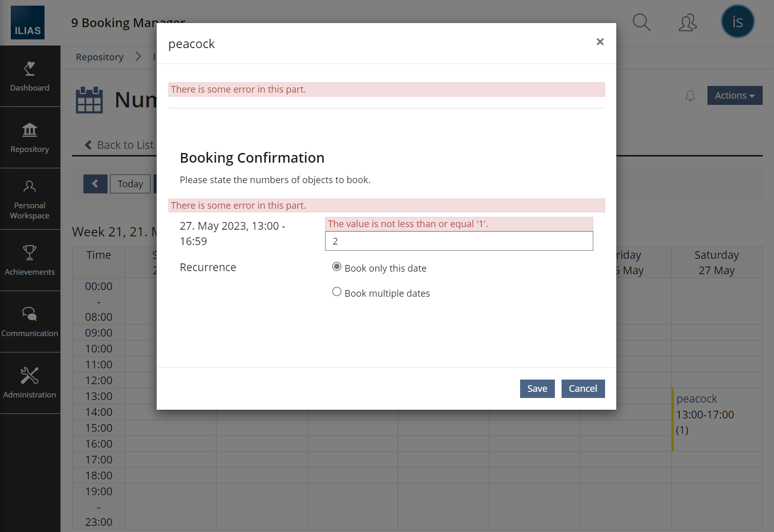
Task: Click the search magnifier icon
Action: coord(641,23)
